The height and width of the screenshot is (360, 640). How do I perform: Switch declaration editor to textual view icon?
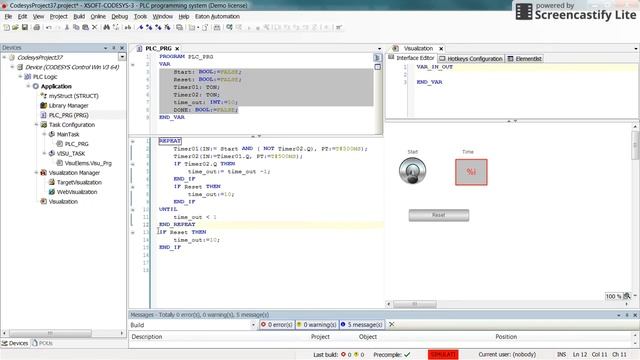point(377,58)
